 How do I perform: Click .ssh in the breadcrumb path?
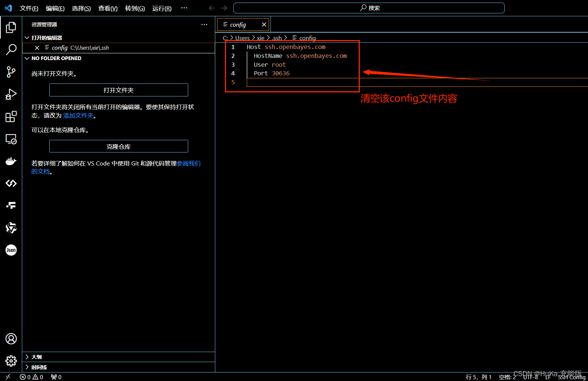tap(277, 38)
